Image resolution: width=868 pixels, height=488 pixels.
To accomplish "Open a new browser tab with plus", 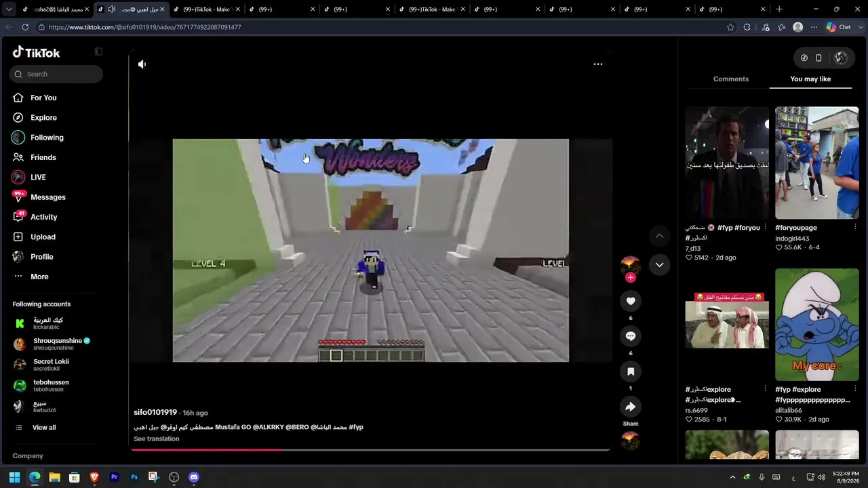I will [x=779, y=9].
